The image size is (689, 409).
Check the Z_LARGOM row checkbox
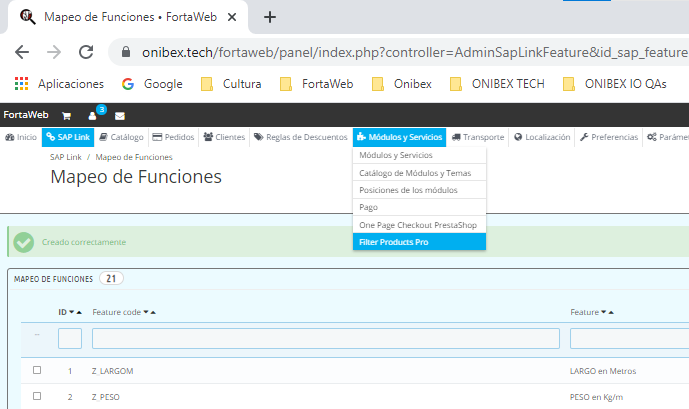(x=37, y=371)
